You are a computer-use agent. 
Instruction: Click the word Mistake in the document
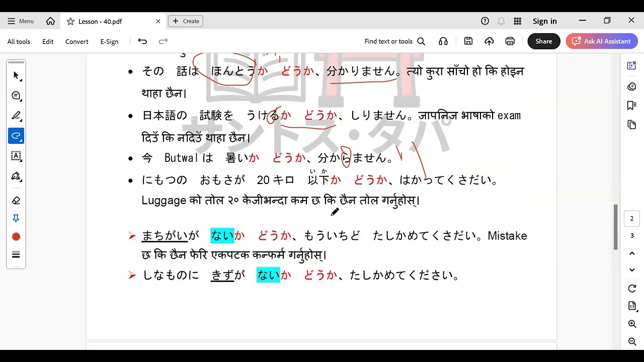tap(507, 236)
